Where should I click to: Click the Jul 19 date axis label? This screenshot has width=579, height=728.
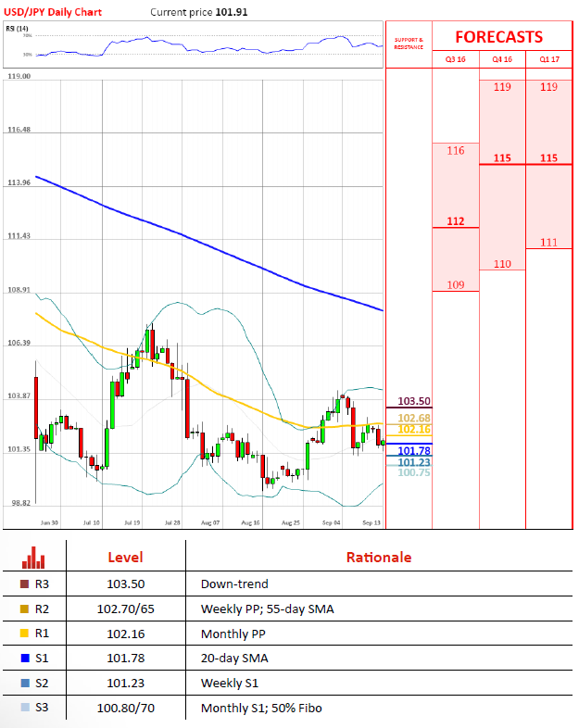pyautogui.click(x=132, y=522)
